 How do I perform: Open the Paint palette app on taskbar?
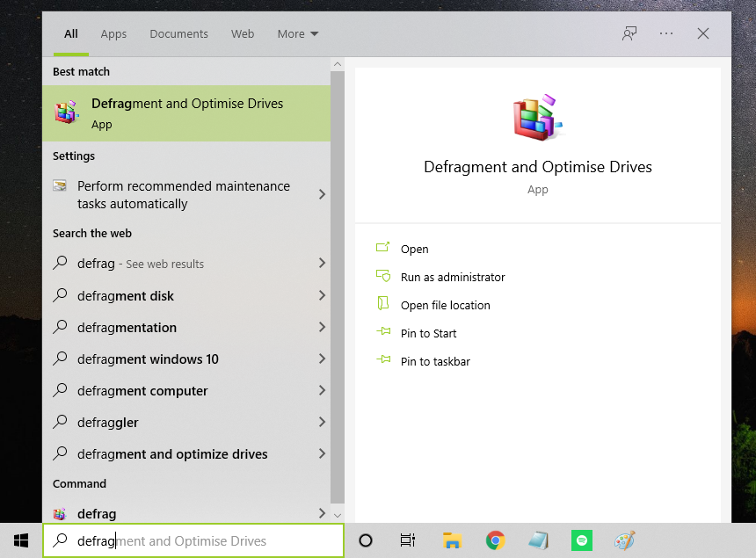coord(625,540)
